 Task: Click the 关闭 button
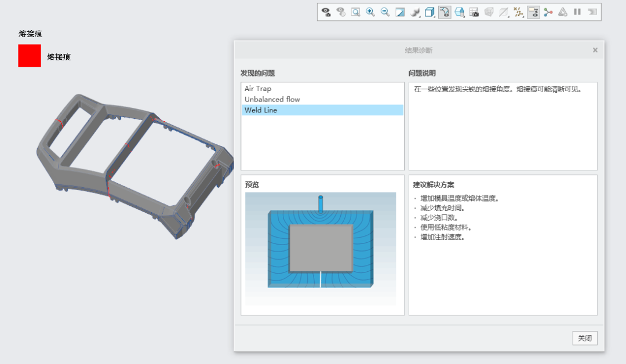(x=585, y=338)
